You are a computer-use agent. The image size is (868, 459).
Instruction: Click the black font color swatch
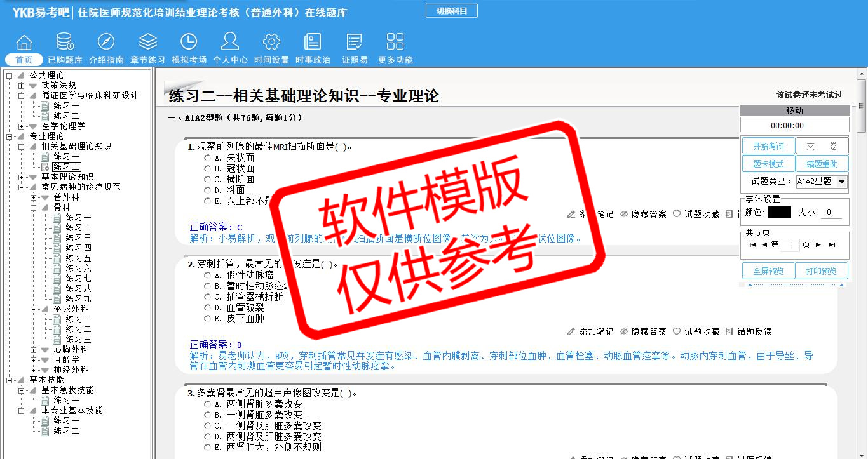tap(779, 213)
